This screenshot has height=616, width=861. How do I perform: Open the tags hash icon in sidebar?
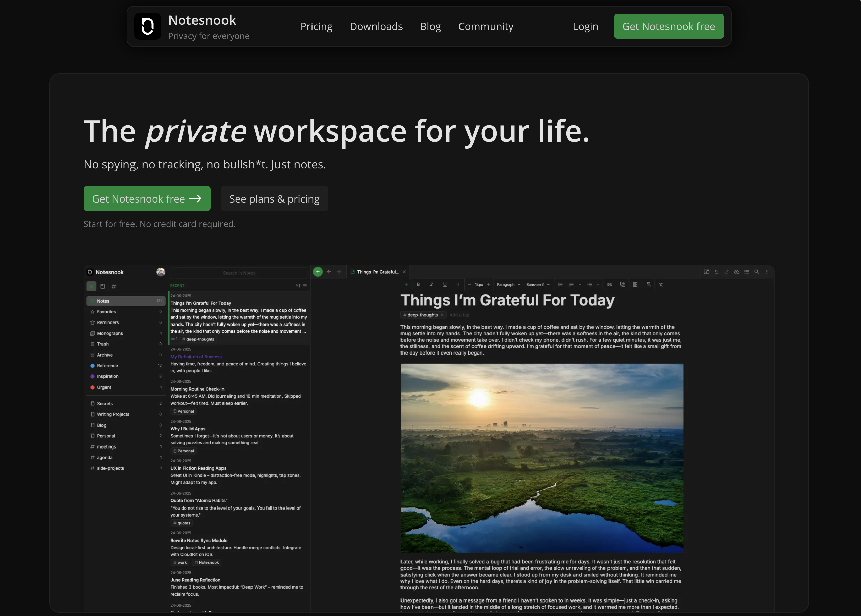click(114, 286)
